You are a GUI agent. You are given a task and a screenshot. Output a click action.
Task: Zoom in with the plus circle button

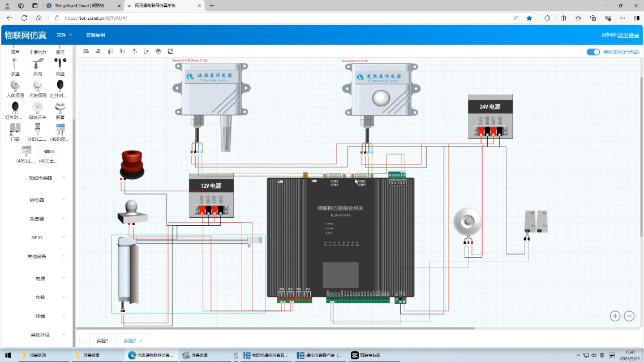615,316
